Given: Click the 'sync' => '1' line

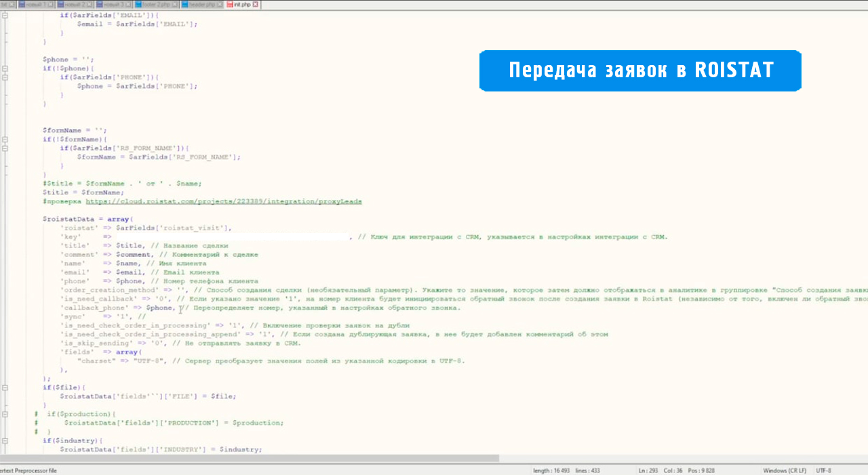Looking at the screenshot, I should 102,316.
